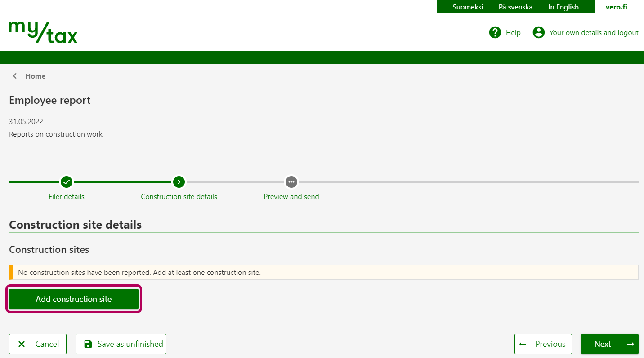Click the user profile account icon
Screen dimensions: 644x358
(x=538, y=32)
